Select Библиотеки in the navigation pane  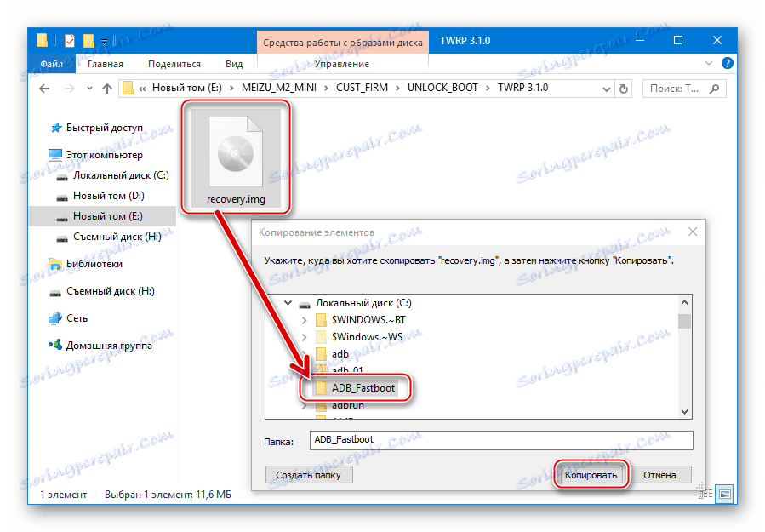[x=94, y=264]
